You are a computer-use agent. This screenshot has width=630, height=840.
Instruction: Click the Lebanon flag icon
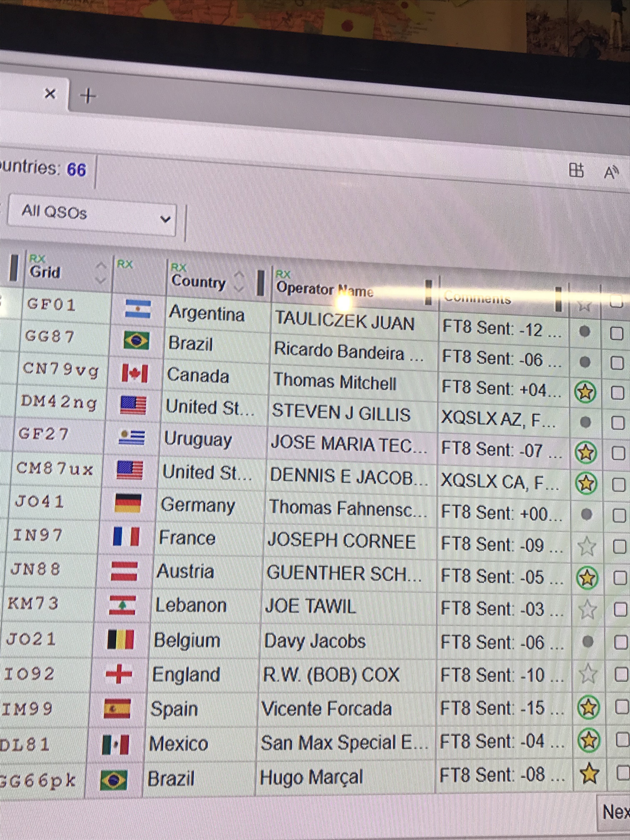tap(122, 605)
